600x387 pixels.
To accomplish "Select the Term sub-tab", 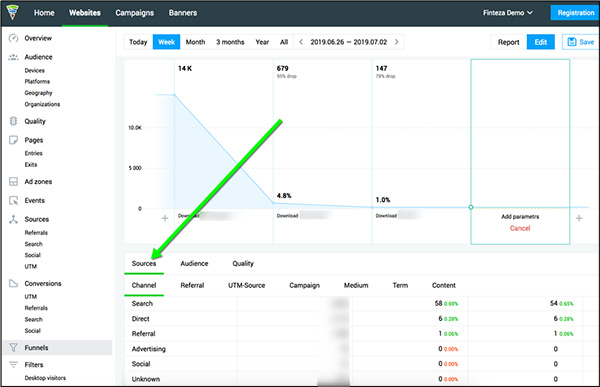I will click(400, 285).
